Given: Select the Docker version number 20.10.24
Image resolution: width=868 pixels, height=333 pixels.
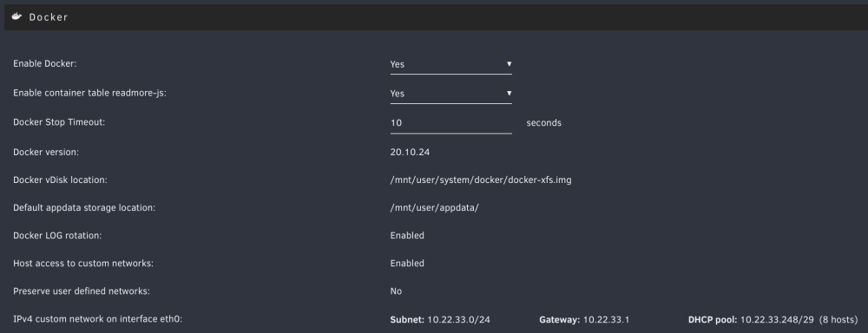Looking at the screenshot, I should tap(410, 152).
